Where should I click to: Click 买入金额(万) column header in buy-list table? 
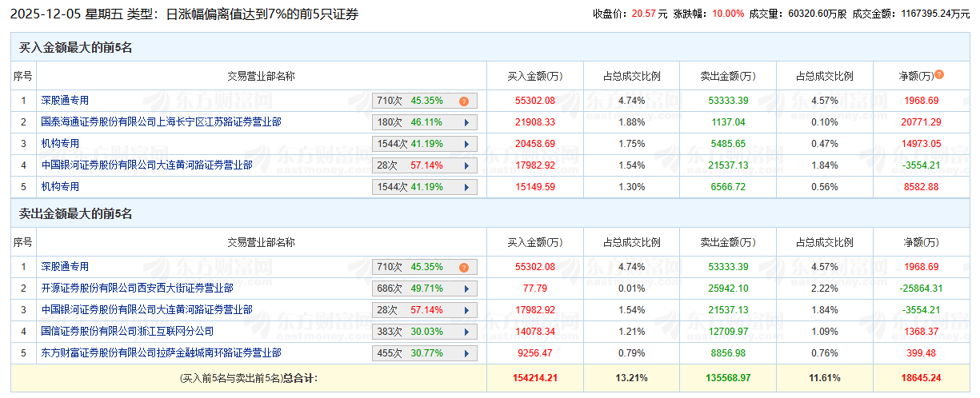tap(534, 77)
